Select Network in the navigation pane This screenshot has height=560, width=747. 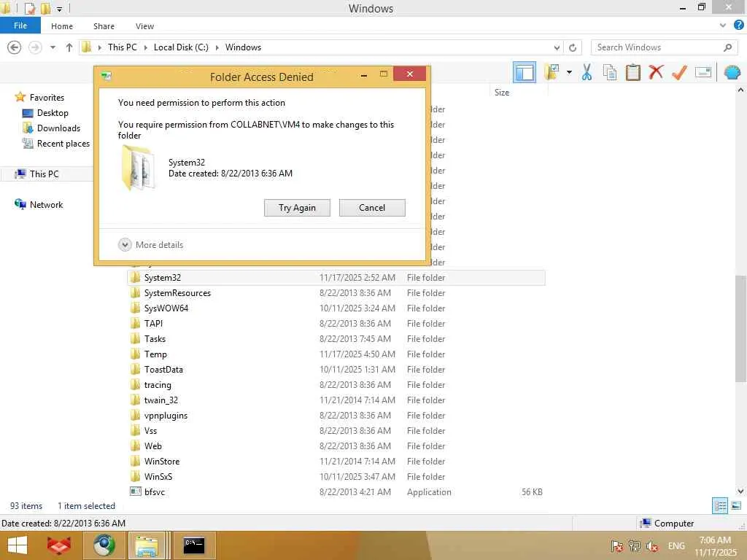(x=46, y=205)
